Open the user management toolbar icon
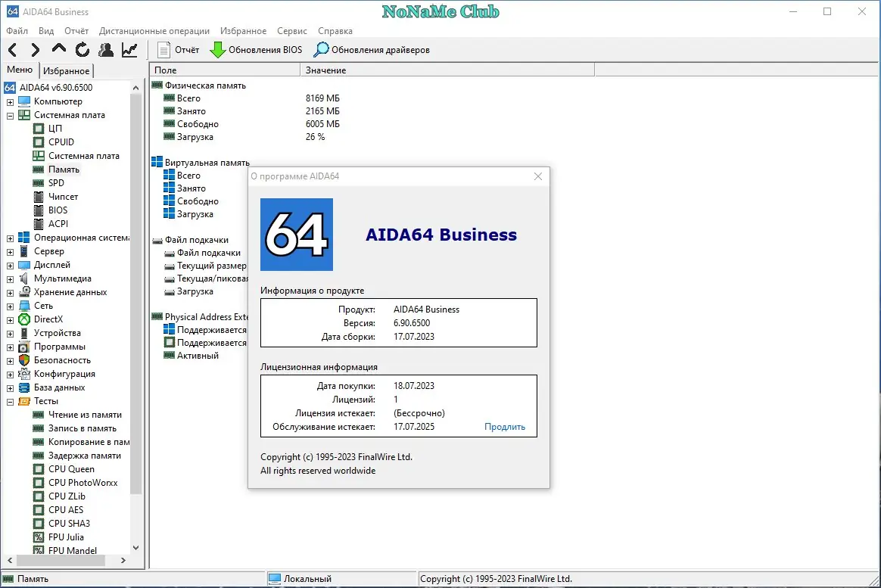The image size is (881, 588). 106,50
